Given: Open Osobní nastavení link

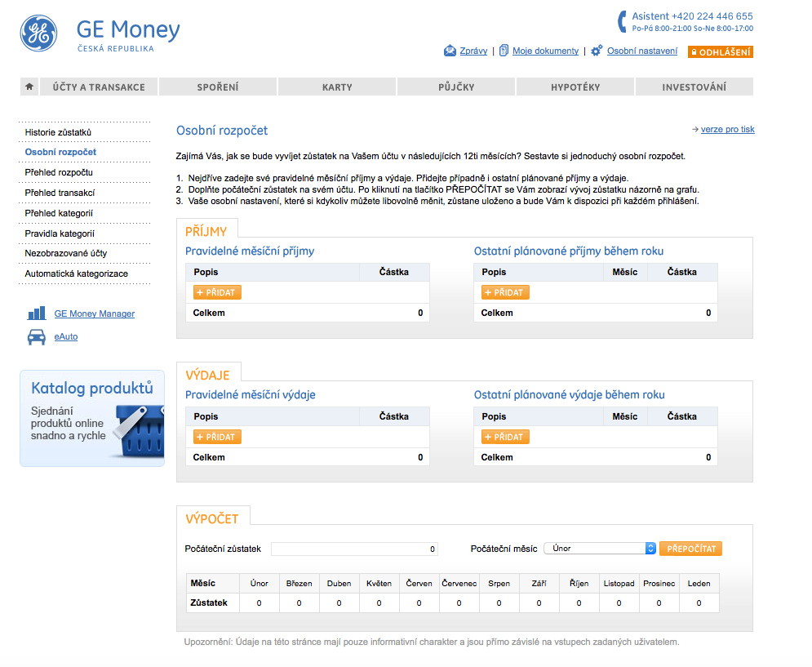Looking at the screenshot, I should click(x=642, y=51).
